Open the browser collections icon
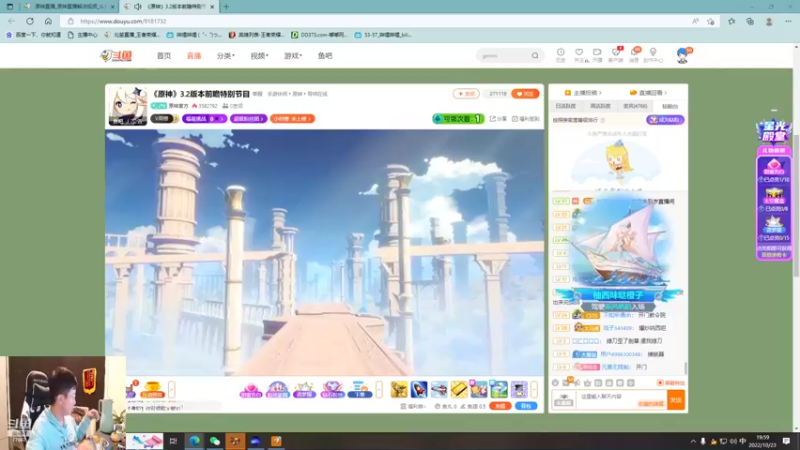This screenshot has width=800, height=450. [750, 21]
